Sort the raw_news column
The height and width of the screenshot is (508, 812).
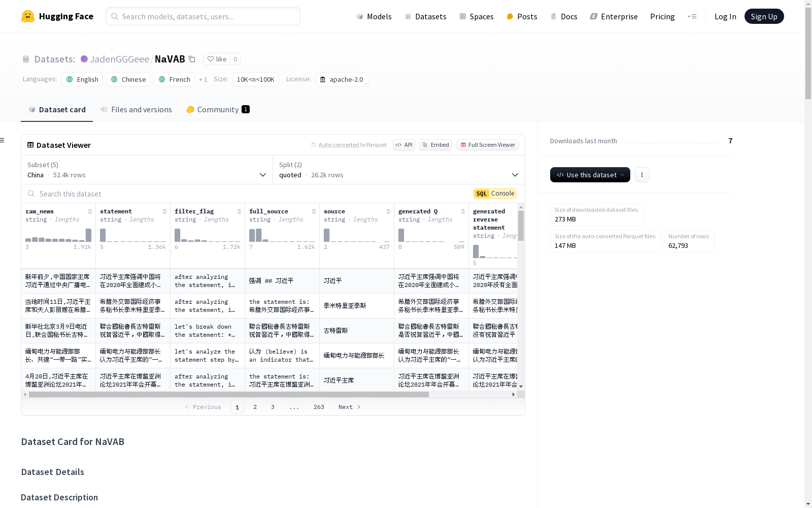(90, 211)
